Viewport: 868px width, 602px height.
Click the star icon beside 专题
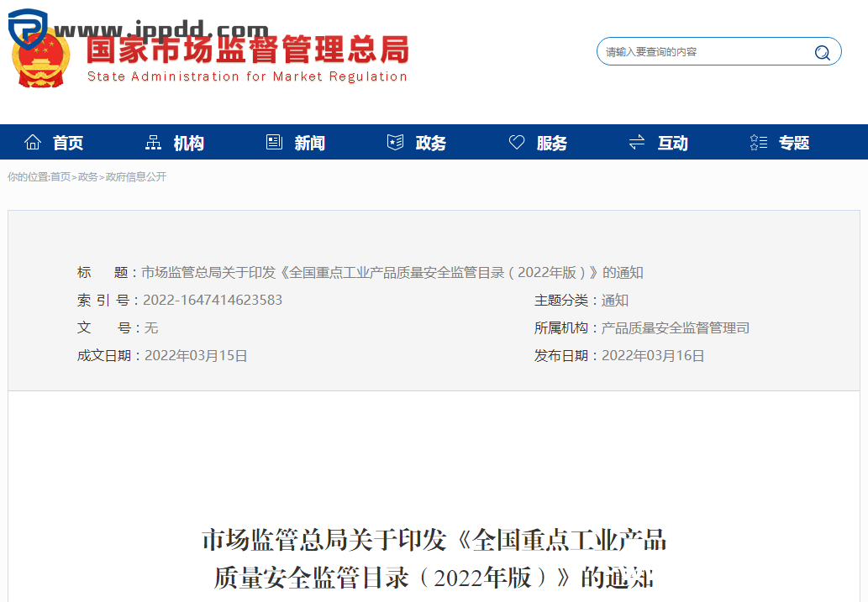757,142
